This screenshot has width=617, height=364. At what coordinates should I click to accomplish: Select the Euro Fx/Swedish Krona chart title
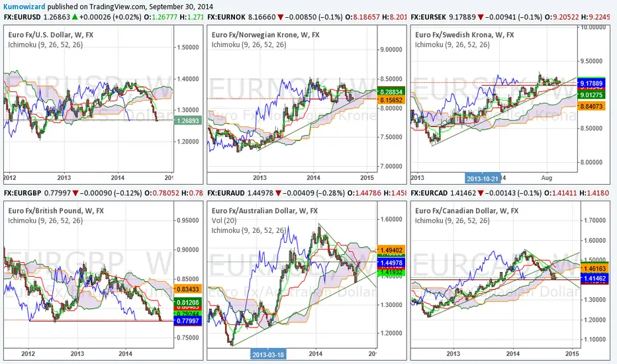(464, 34)
